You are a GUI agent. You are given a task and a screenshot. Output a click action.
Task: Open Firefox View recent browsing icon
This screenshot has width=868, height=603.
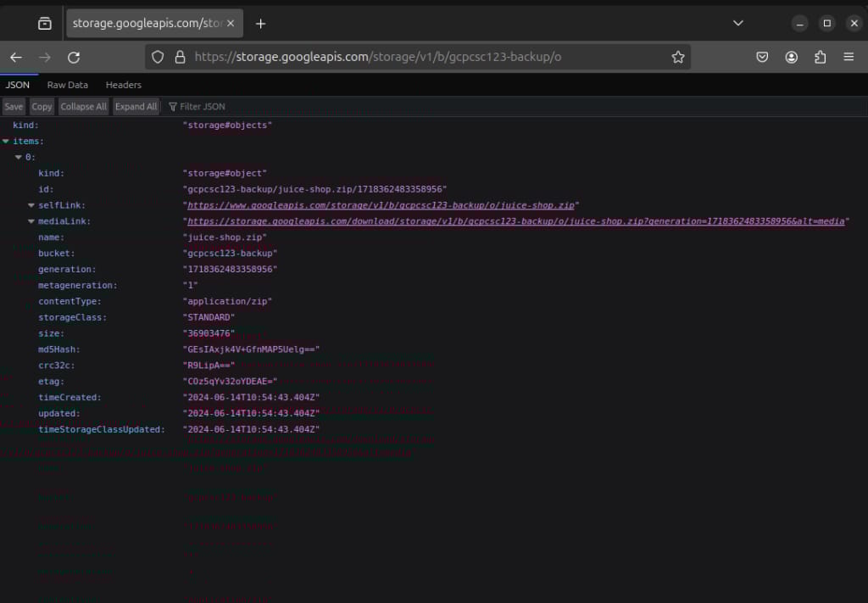coord(44,24)
